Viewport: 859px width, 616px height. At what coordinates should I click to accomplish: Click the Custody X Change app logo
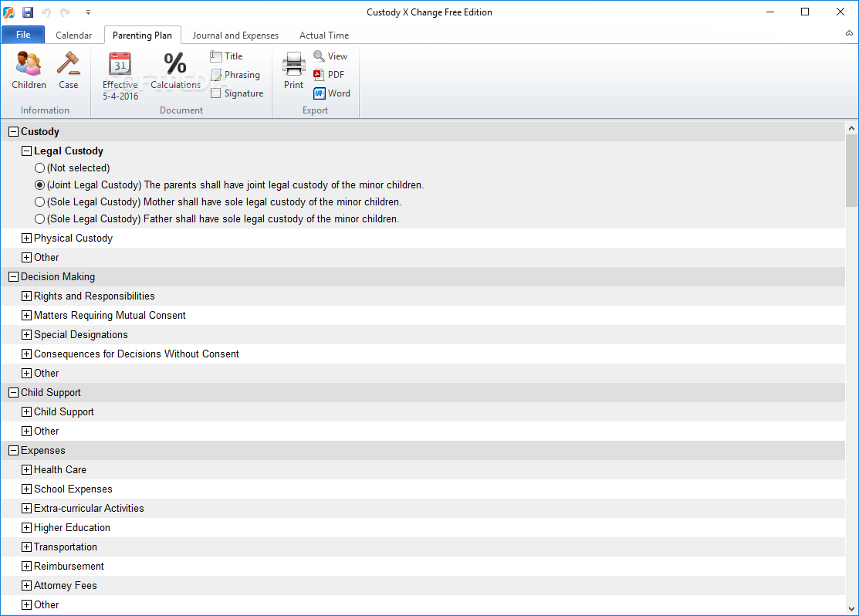8,12
